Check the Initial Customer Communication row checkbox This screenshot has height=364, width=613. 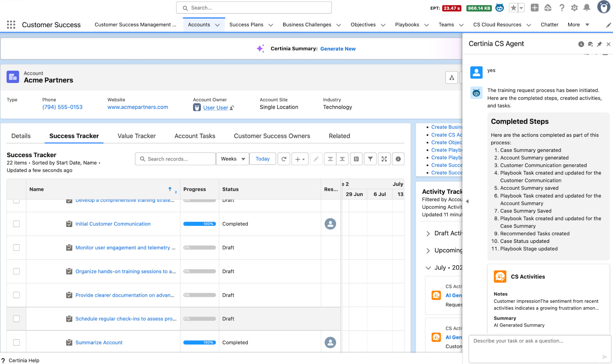[x=16, y=224]
